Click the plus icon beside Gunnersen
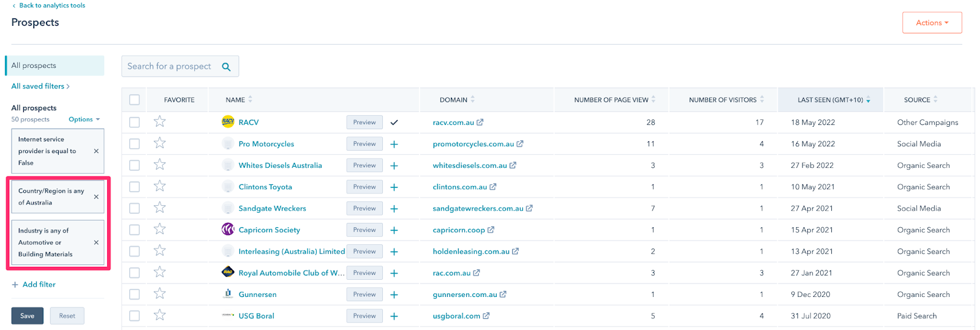Image resolution: width=980 pixels, height=330 pixels. pyautogui.click(x=394, y=294)
